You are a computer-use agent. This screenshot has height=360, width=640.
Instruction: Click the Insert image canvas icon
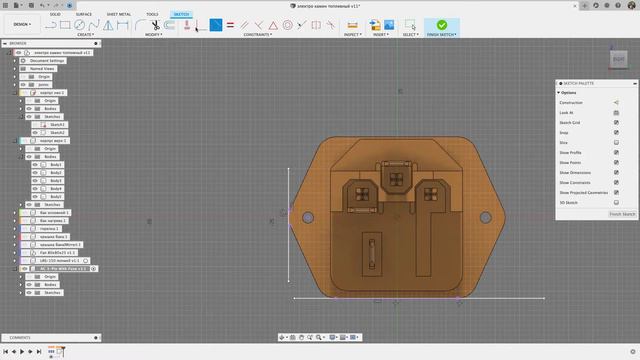click(389, 25)
